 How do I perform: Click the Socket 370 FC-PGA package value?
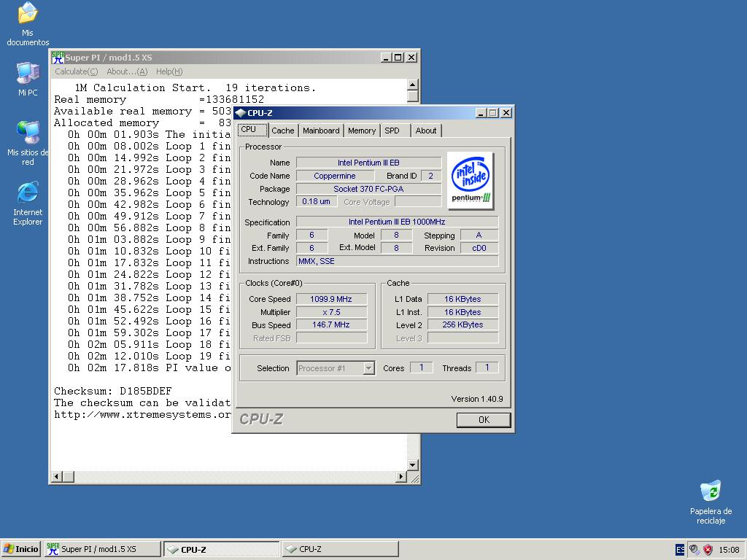tap(368, 189)
